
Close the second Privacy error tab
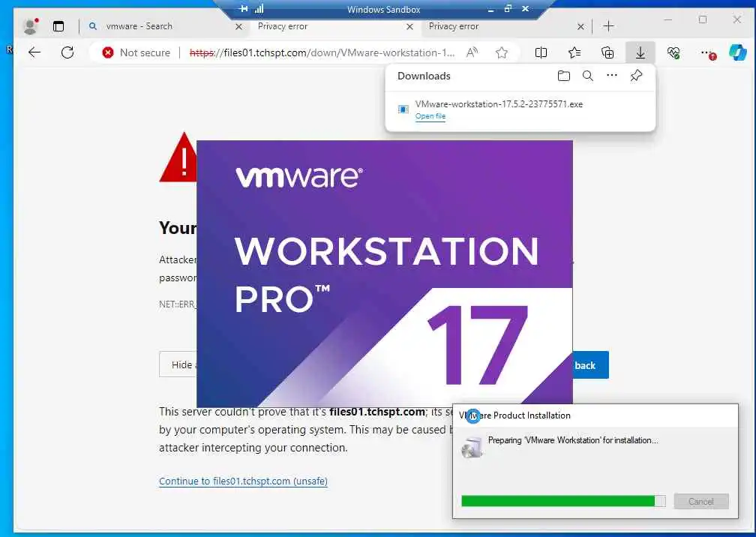580,26
